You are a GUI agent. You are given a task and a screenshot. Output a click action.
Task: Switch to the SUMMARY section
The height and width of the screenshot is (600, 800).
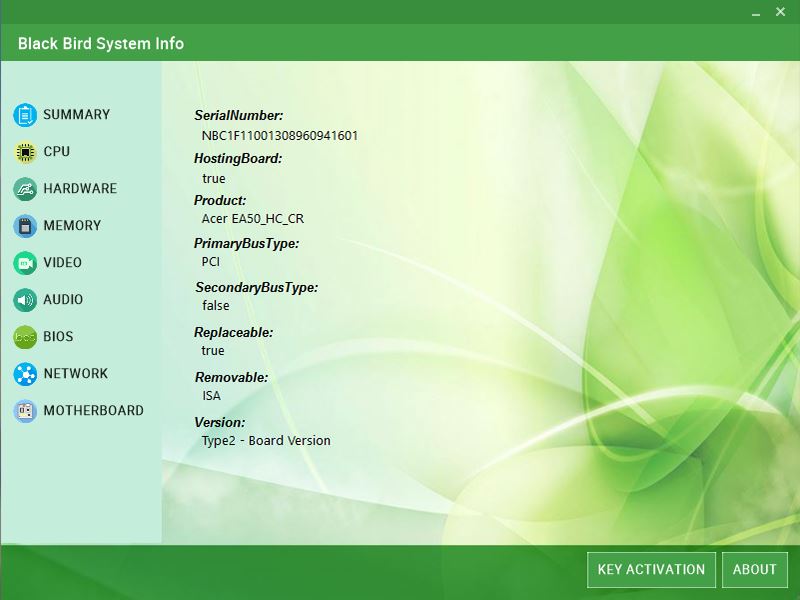coord(75,115)
